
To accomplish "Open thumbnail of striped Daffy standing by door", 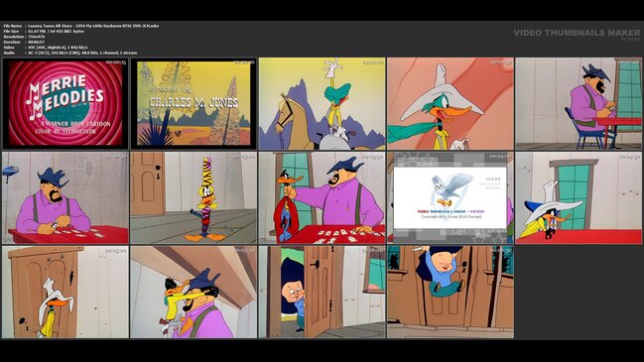I will pyautogui.click(x=193, y=197).
